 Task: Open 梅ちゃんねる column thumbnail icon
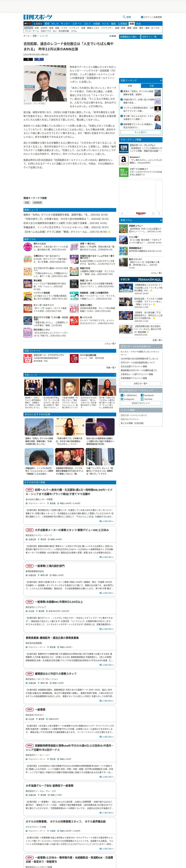(28, 247)
